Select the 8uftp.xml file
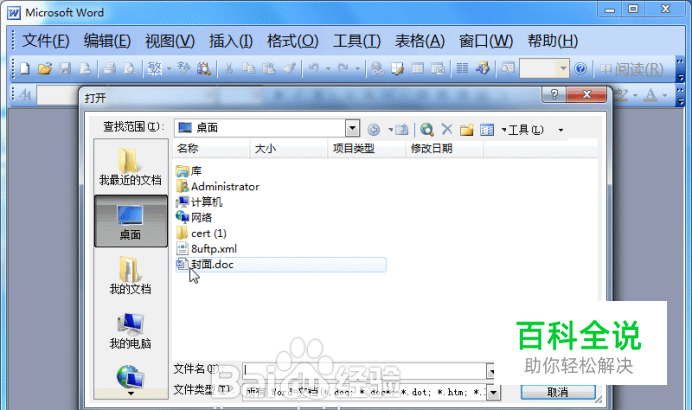 click(207, 248)
